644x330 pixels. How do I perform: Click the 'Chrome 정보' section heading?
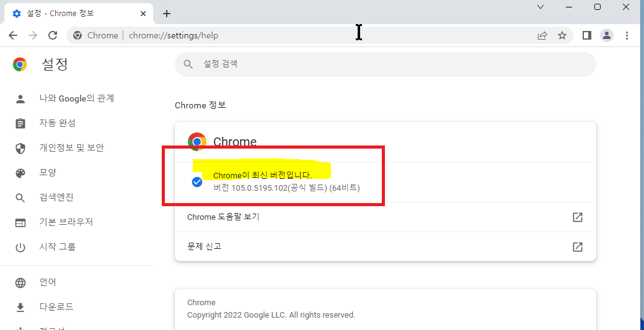[200, 105]
